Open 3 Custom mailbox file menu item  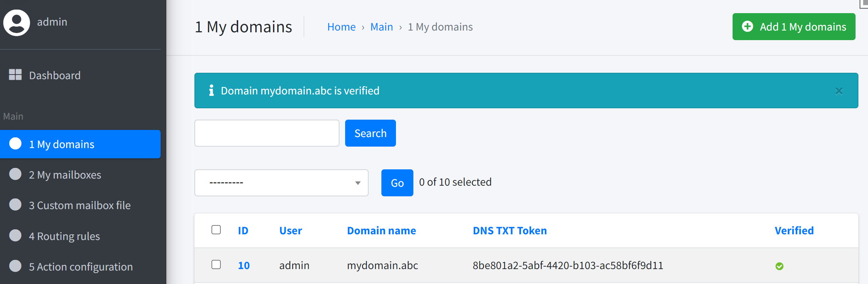tap(80, 205)
